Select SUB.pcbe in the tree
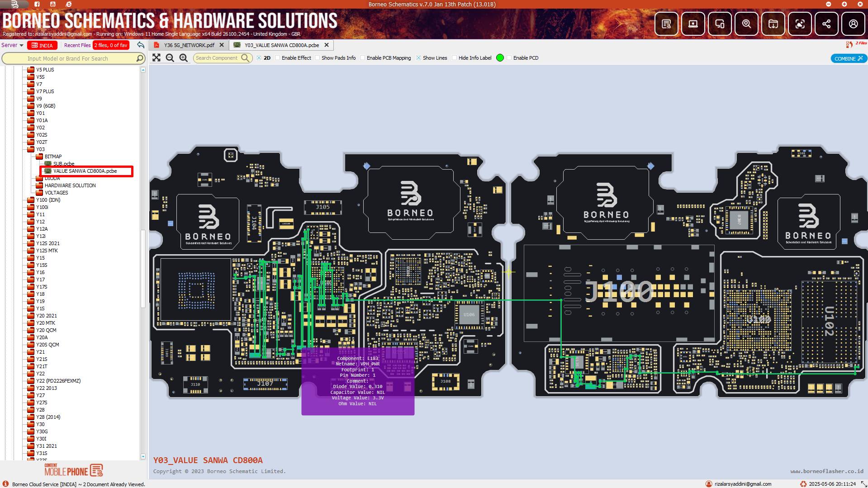Screen dimensions: 868x488 point(64,164)
